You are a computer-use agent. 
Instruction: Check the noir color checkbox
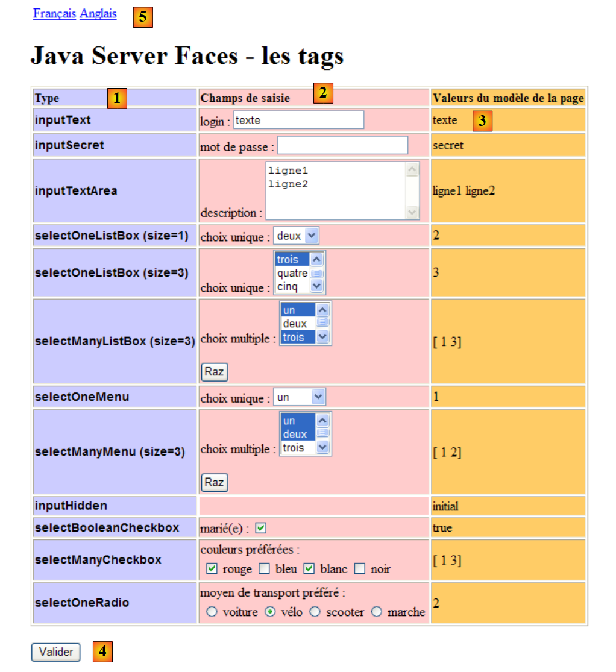point(360,568)
